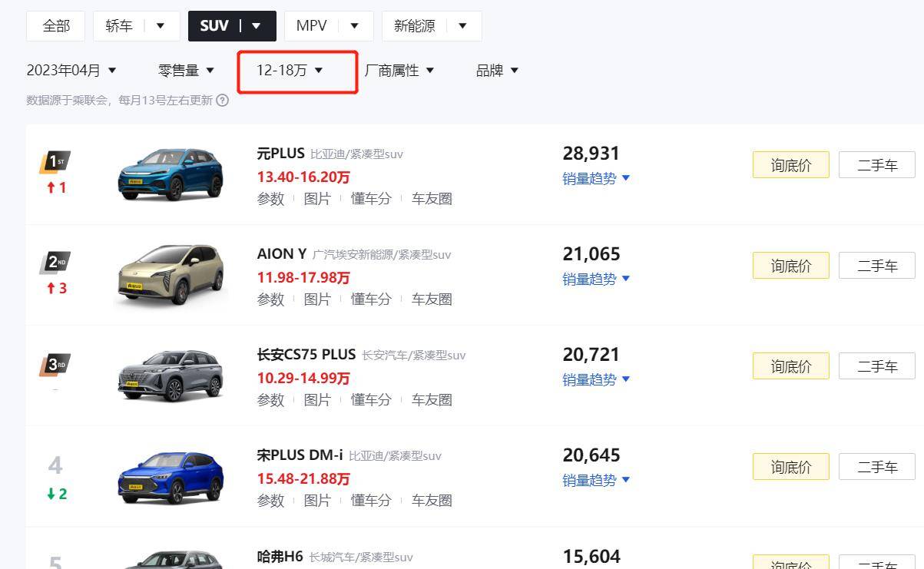
Task: View 图片 for 宋PLUS DM-i
Action: (x=319, y=500)
